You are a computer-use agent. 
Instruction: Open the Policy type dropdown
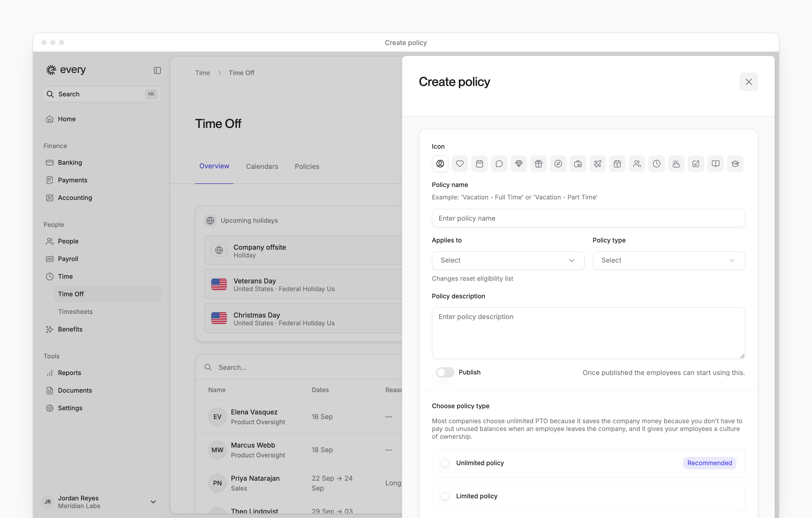(x=669, y=260)
